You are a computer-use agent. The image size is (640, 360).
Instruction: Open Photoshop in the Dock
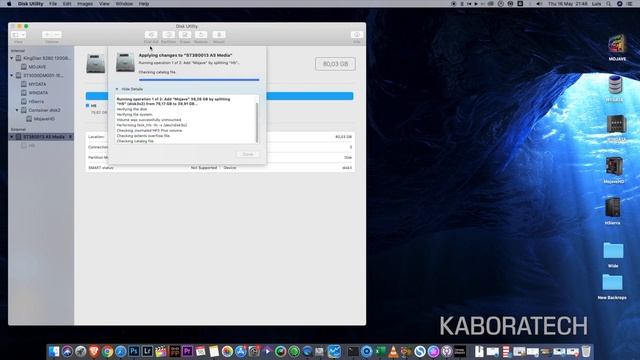(x=134, y=351)
